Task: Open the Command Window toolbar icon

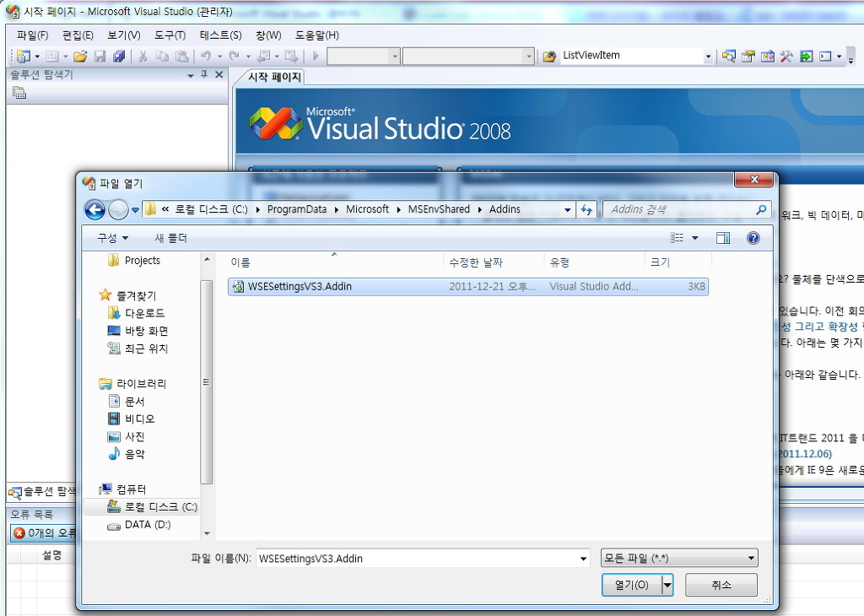Action: tap(825, 56)
